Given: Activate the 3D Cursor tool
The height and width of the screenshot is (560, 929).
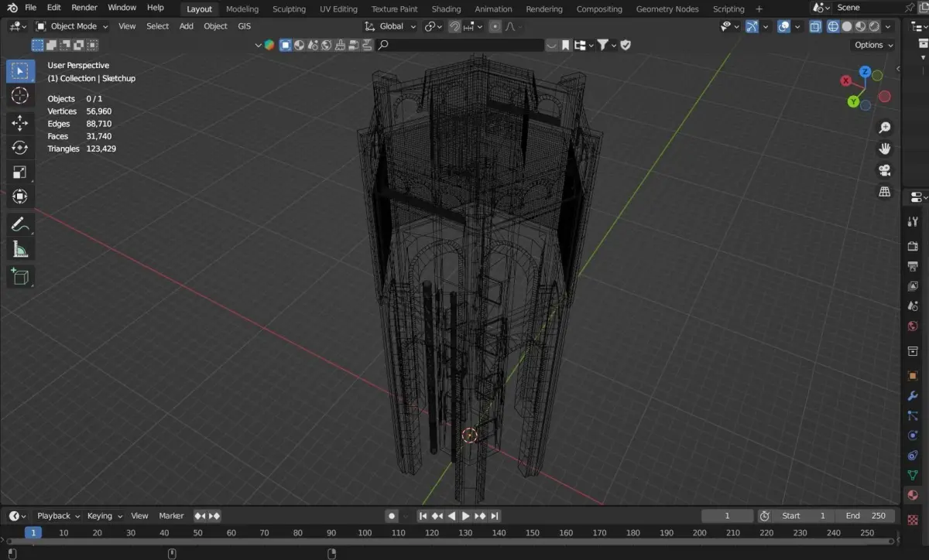Looking at the screenshot, I should (20, 96).
